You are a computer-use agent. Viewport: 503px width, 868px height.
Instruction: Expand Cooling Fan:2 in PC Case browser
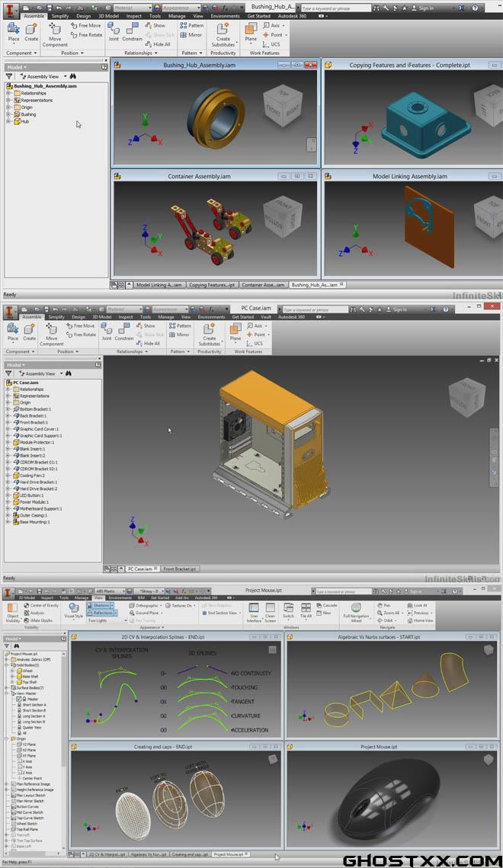(x=8, y=476)
